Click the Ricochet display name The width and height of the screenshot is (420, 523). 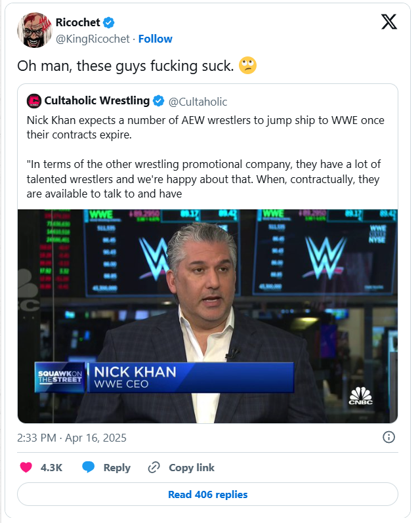77,23
